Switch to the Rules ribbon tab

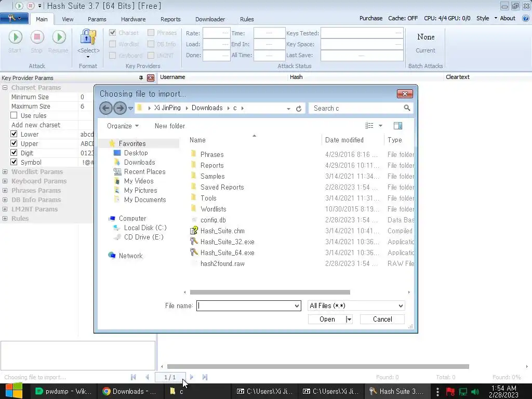tap(247, 19)
